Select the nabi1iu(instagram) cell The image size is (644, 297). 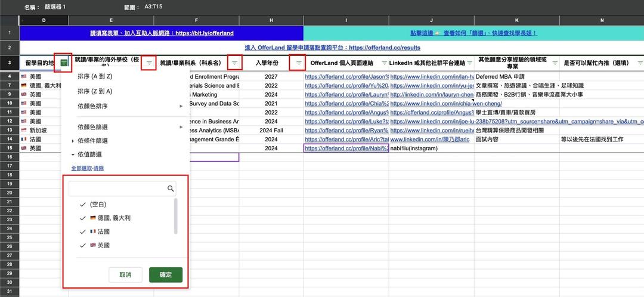431,148
